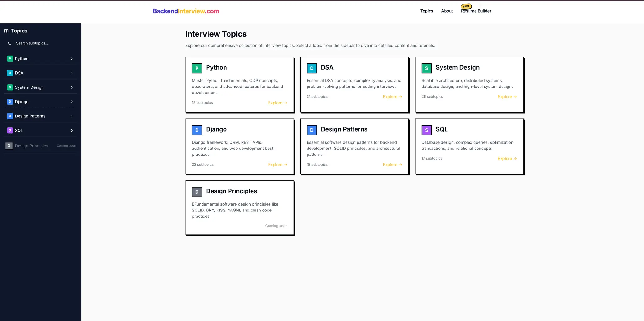Click the teal D badge on the DSA card
The width and height of the screenshot is (644, 321).
tap(312, 68)
